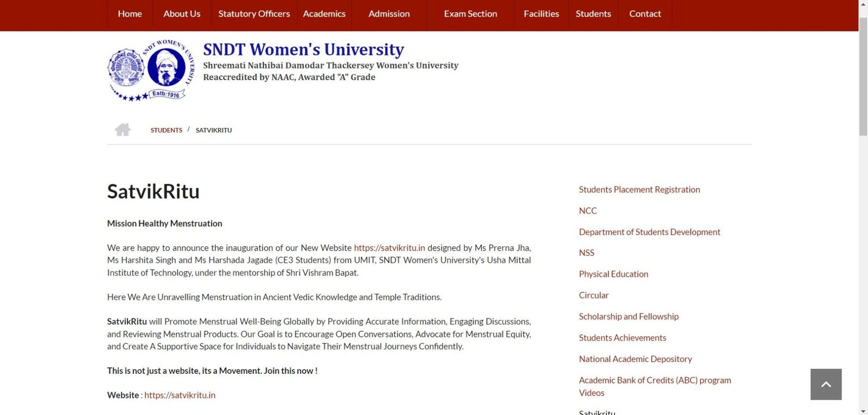Screen dimensions: 868x415
Task: Open the Academics menu
Action: coord(324,14)
